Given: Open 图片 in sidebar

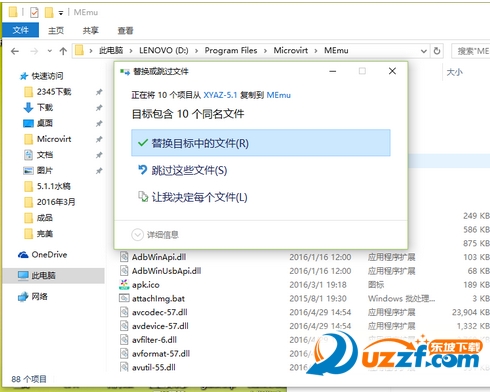Looking at the screenshot, I should (x=45, y=171).
